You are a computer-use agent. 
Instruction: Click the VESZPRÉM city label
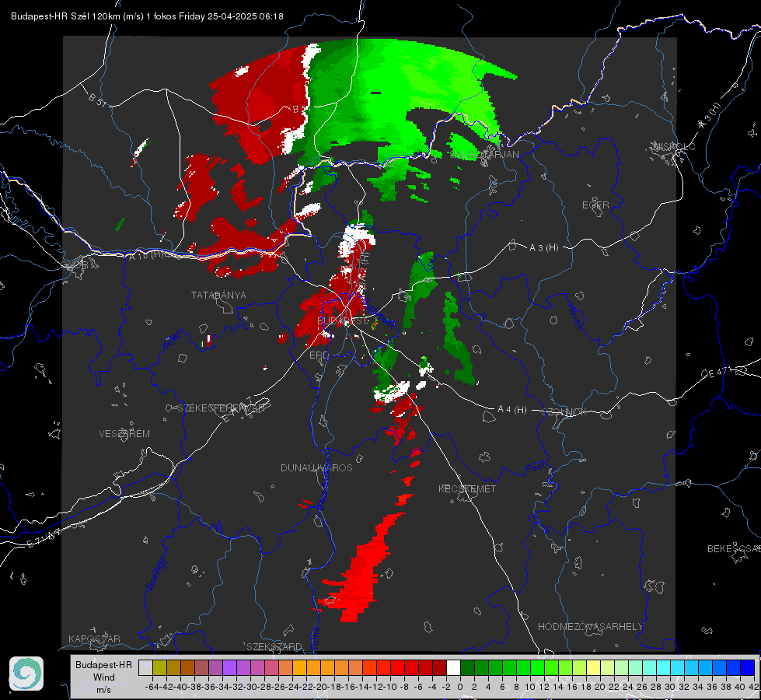[x=124, y=433]
